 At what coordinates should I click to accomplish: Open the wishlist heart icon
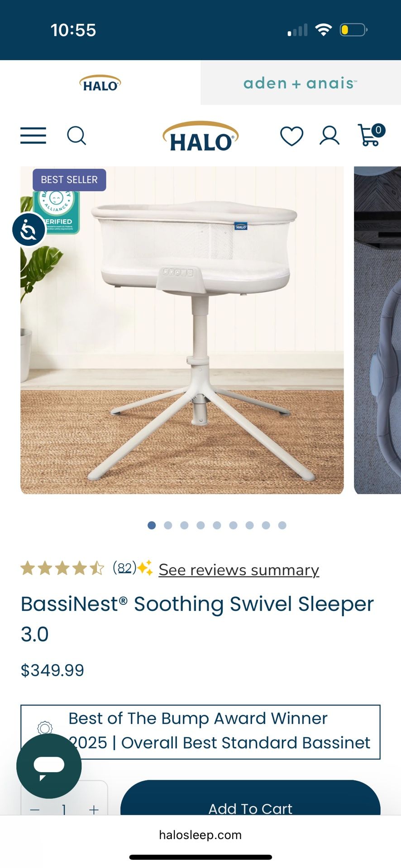click(x=291, y=136)
